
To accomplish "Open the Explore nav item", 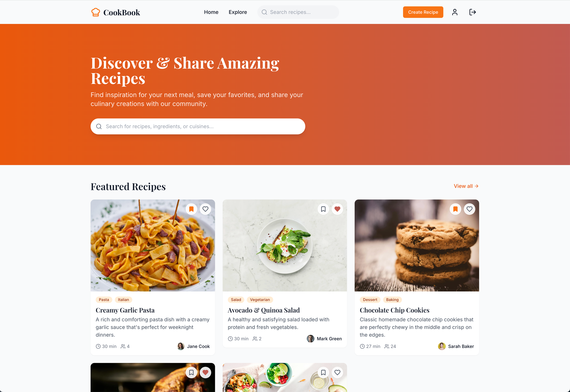I will tap(238, 12).
